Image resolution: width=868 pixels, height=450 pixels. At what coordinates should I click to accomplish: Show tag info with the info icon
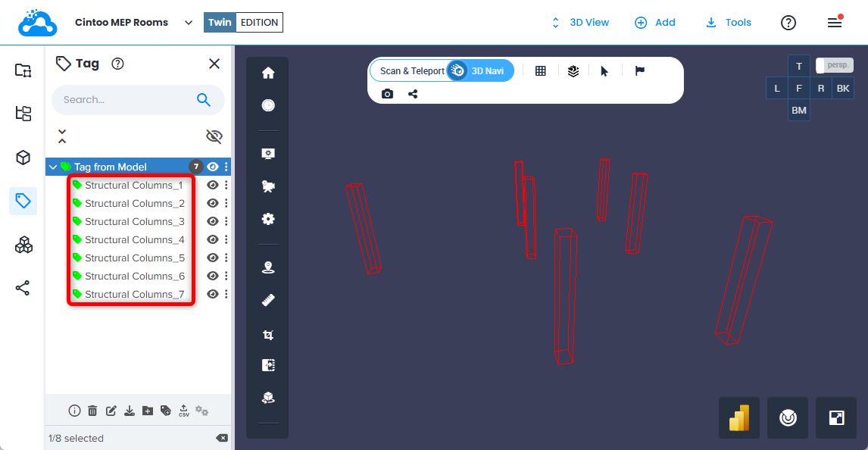tap(74, 411)
